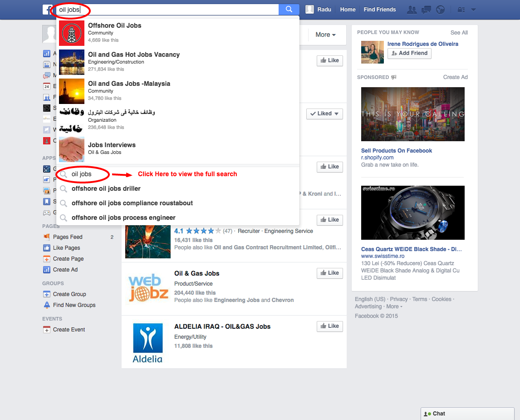The width and height of the screenshot is (520, 420).
Task: Click the Events calendar icon in left sidebar
Action: (x=47, y=86)
